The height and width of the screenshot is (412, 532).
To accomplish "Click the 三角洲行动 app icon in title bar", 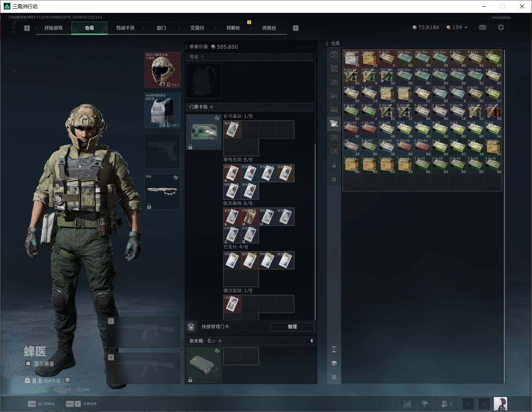I will click(x=7, y=6).
